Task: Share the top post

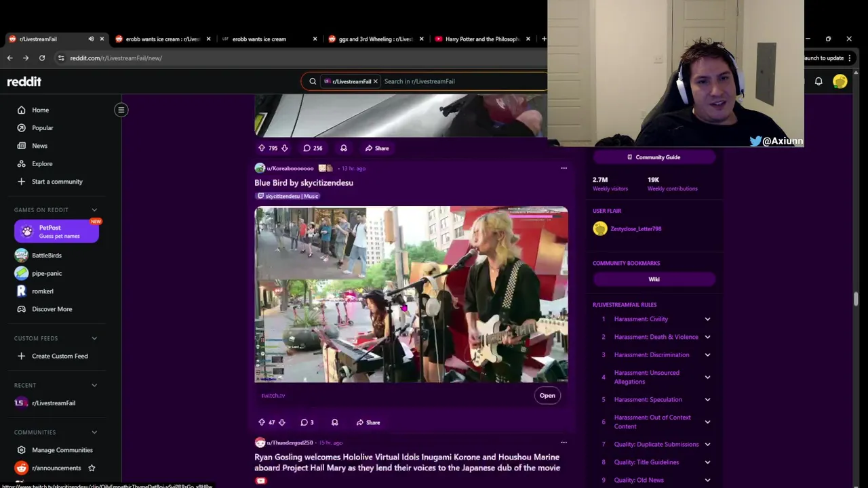Action: [x=377, y=148]
